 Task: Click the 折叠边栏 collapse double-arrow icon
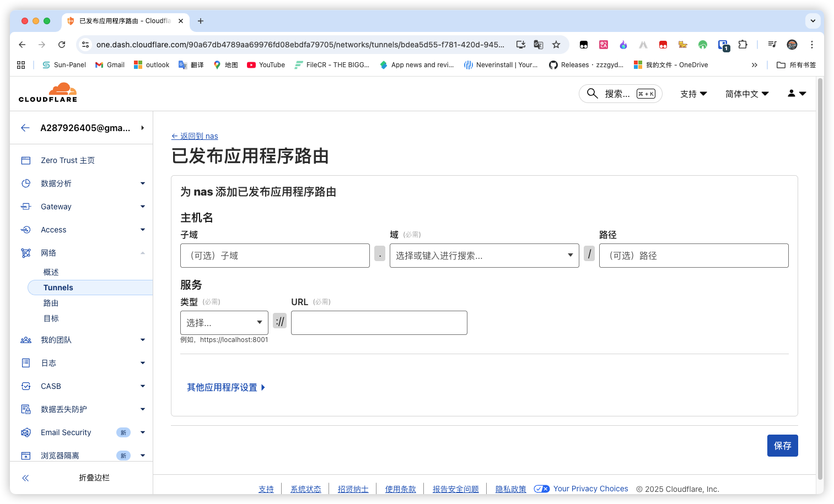(25, 478)
